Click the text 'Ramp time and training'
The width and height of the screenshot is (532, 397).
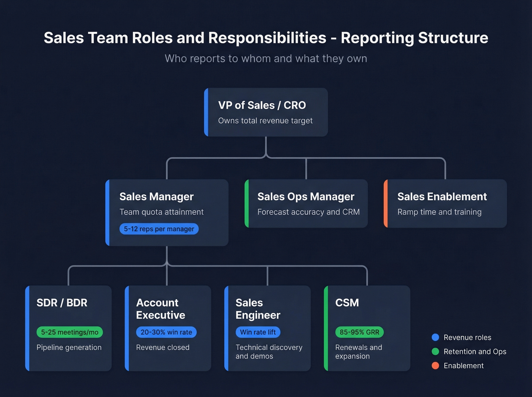click(x=439, y=212)
